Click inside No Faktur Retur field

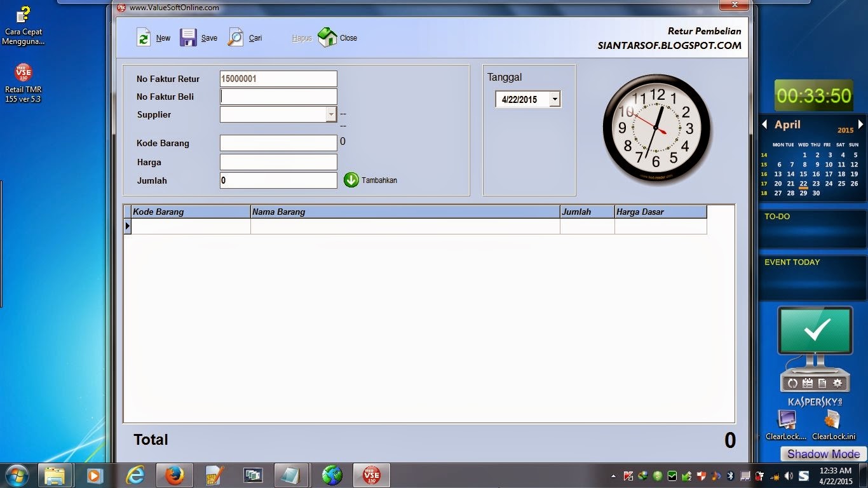[278, 79]
